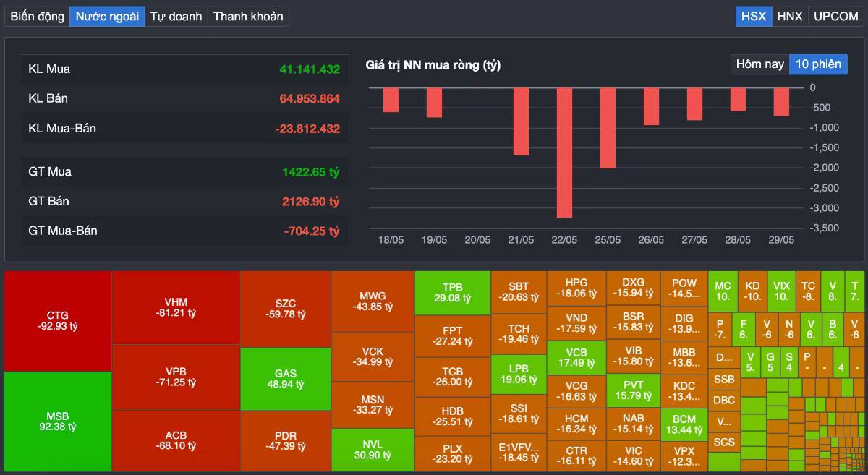Switch to the Biến động tab
Screen dimensions: 868x475
[37, 16]
